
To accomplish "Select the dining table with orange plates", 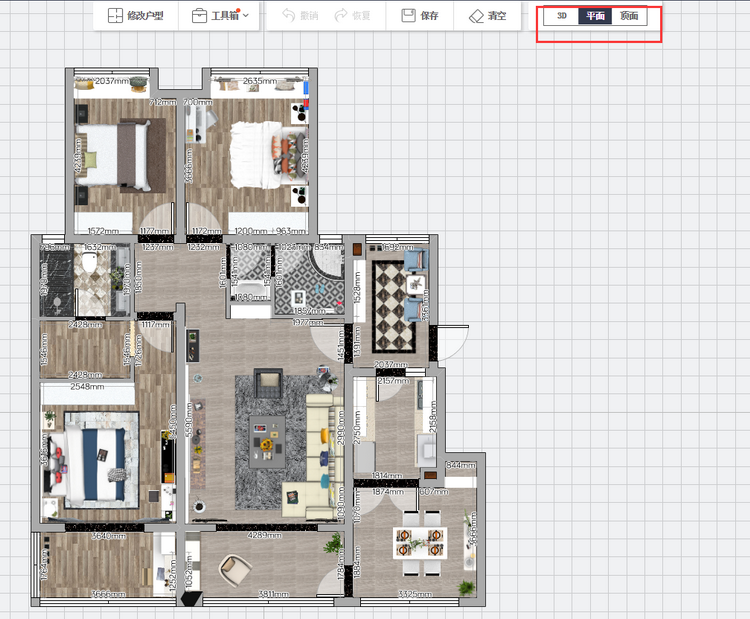I will [420, 543].
